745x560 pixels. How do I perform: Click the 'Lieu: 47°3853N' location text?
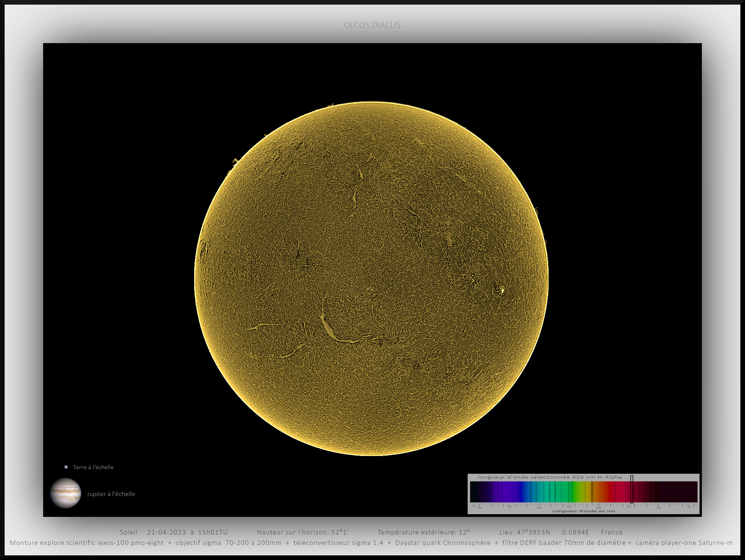[525, 532]
